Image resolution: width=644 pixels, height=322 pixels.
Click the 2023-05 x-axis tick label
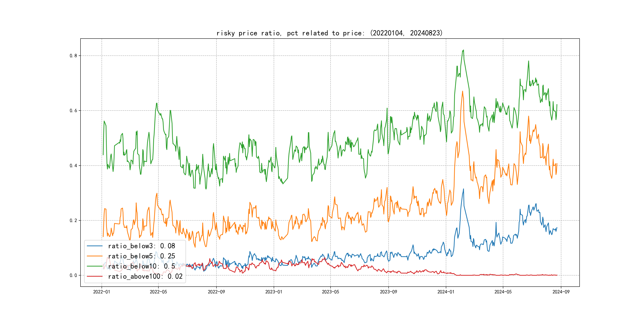click(x=330, y=292)
